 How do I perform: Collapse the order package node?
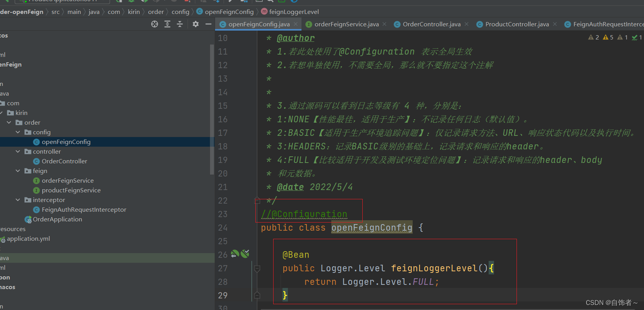coord(9,122)
